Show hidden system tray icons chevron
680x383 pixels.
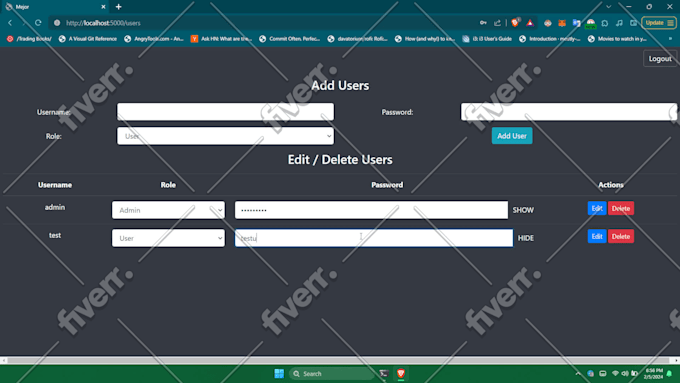pos(578,373)
